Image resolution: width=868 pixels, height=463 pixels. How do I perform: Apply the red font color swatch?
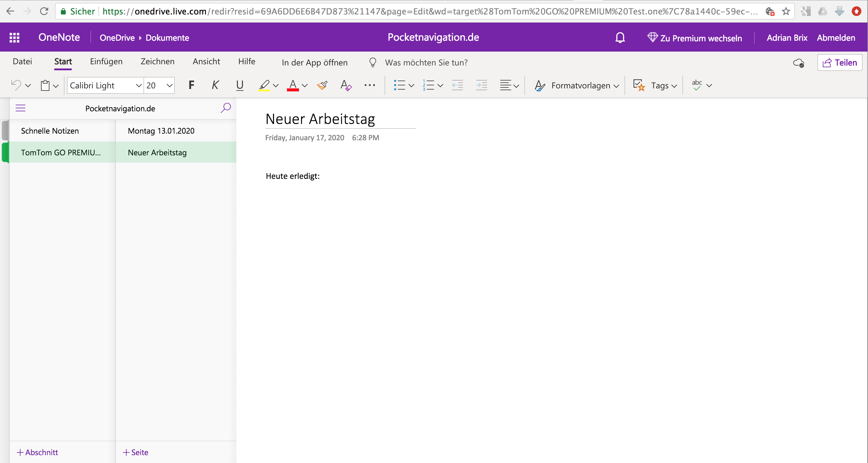[292, 85]
